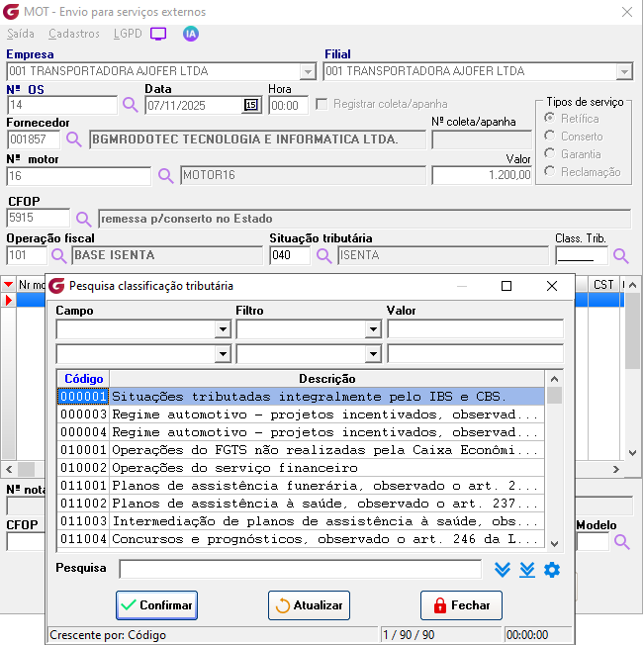Select row 000003 Regime automotivo

click(301, 415)
